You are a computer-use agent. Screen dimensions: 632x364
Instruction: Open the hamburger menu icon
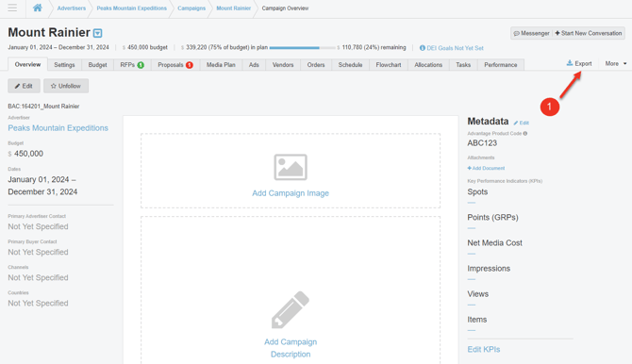[x=12, y=8]
